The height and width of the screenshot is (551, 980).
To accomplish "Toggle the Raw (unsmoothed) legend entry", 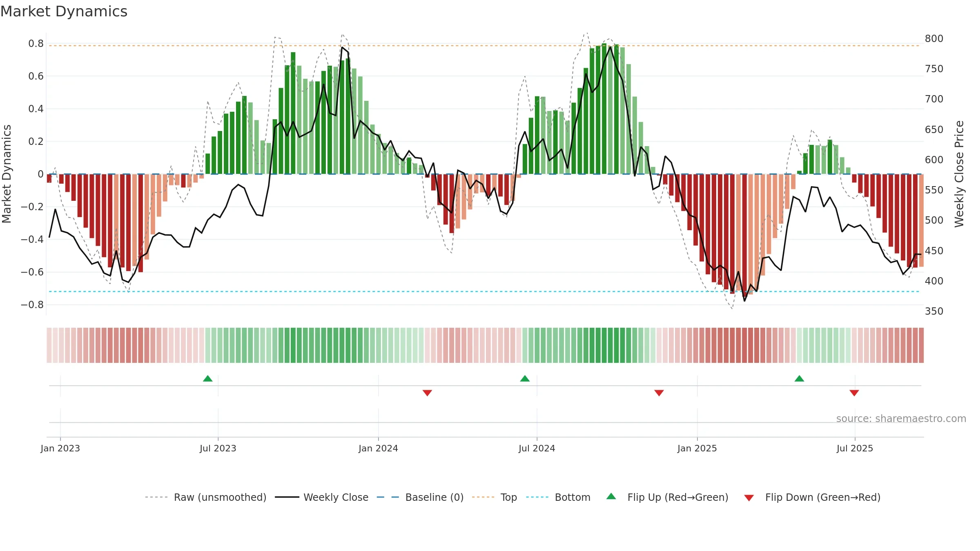I will pos(206,497).
